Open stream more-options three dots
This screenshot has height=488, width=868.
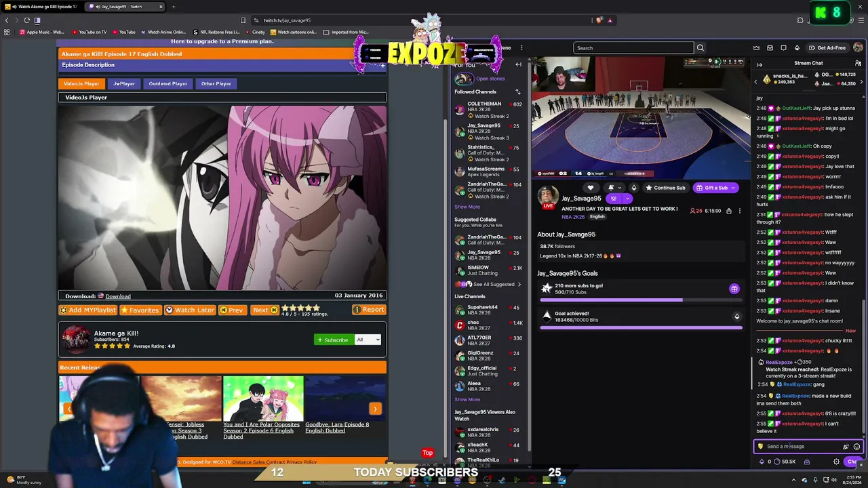click(740, 211)
